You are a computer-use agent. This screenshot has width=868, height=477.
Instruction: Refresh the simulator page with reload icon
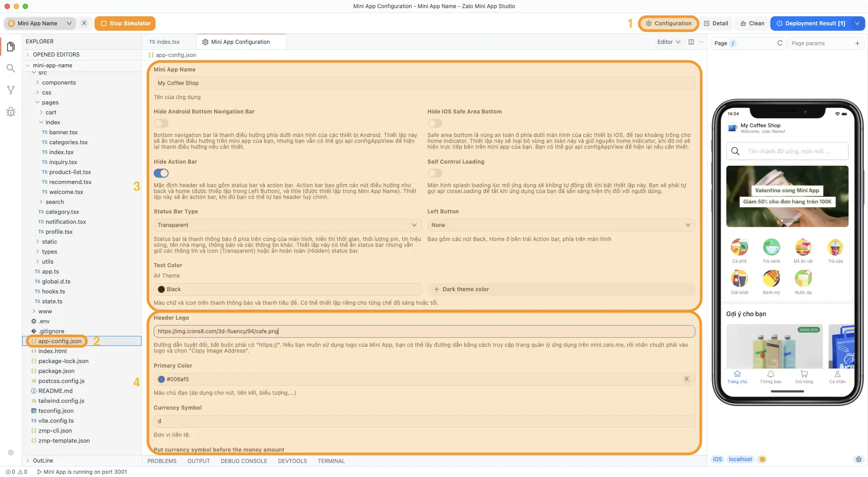780,43
